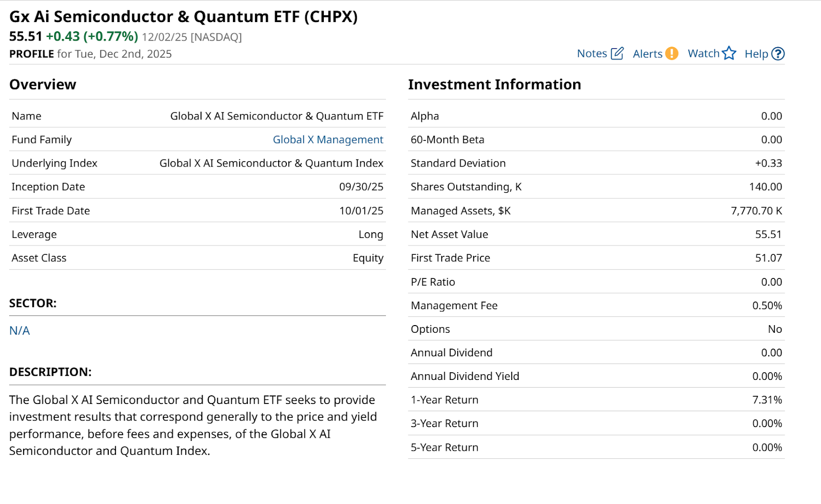Click the Watch star icon

tap(729, 53)
